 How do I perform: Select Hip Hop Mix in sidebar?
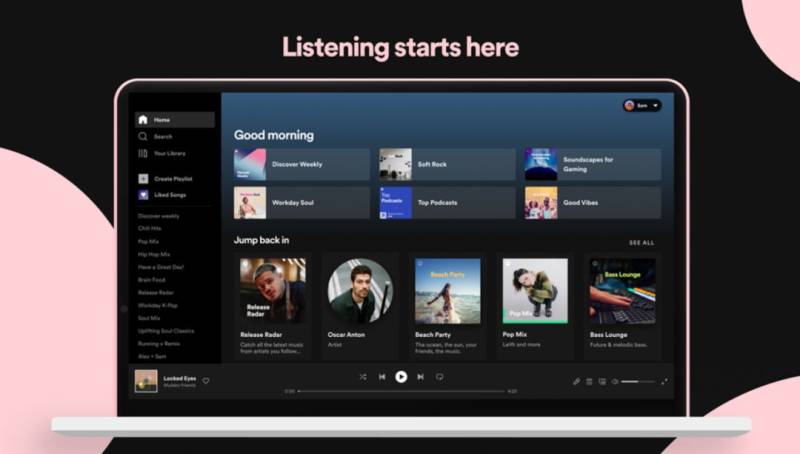click(154, 254)
